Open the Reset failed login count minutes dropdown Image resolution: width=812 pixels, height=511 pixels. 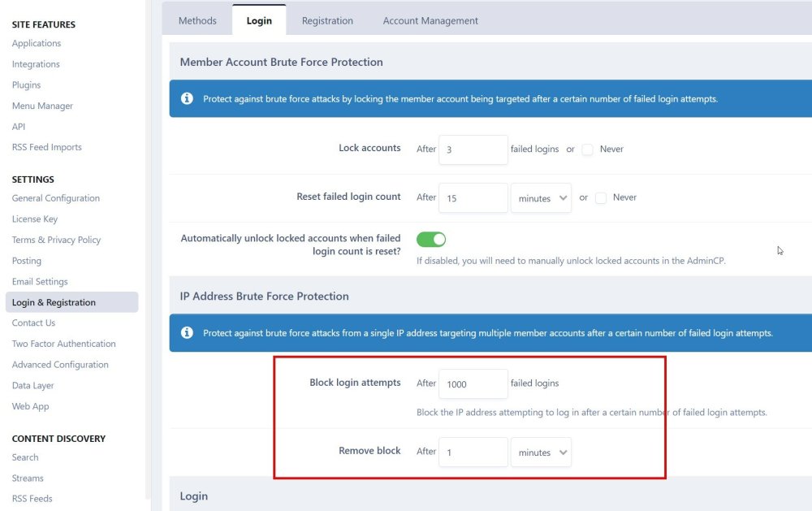click(541, 198)
